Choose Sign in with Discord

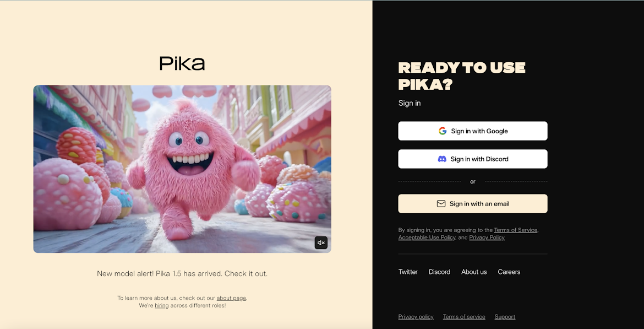pyautogui.click(x=472, y=159)
